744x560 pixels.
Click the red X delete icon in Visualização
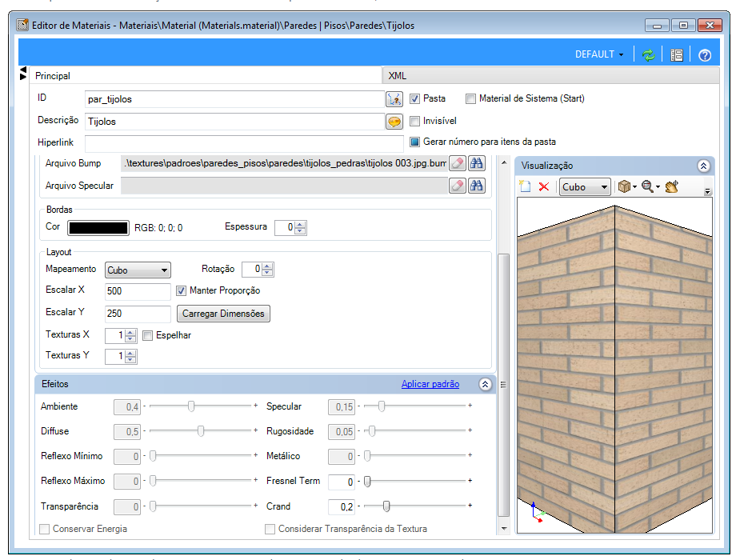pyautogui.click(x=544, y=186)
